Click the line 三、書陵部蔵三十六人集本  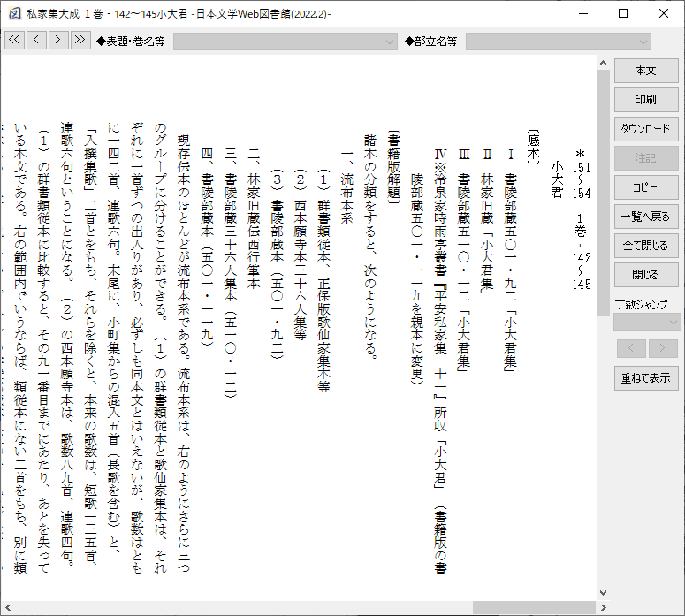coord(230,273)
